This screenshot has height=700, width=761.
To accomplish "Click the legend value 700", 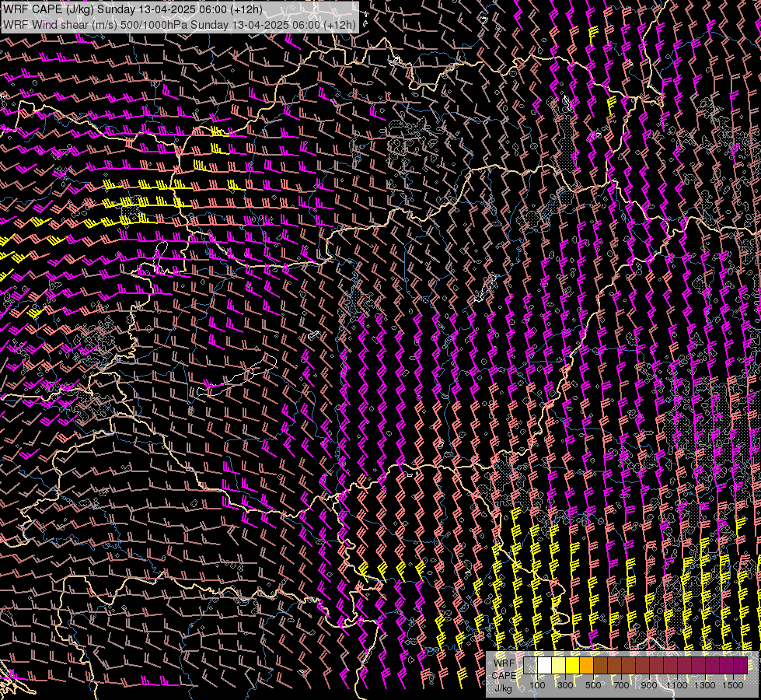I will pyautogui.click(x=621, y=685).
